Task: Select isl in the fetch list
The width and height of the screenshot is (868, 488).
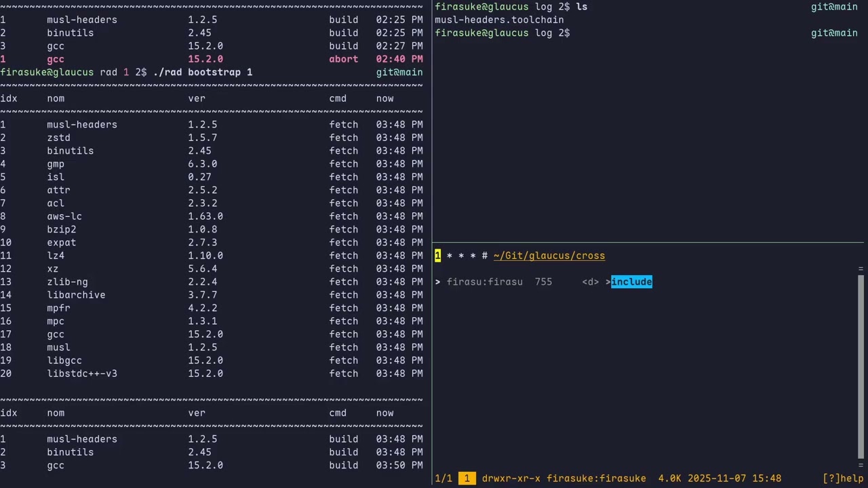Action: click(x=56, y=177)
